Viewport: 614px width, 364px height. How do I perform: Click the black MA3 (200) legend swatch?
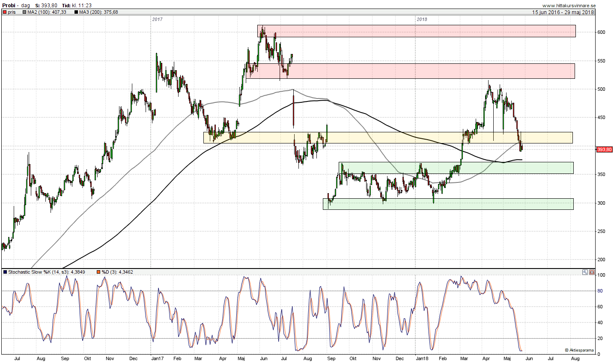tap(76, 12)
